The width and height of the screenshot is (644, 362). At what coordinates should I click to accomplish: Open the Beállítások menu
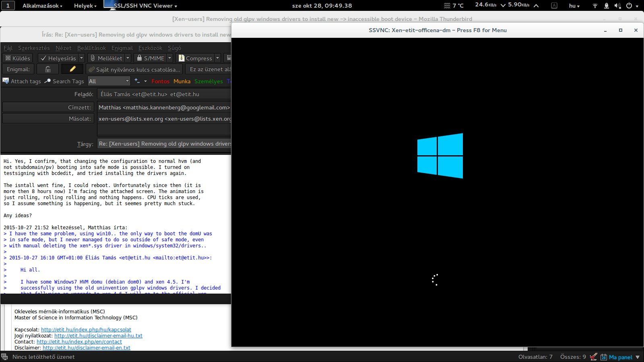coord(91,48)
